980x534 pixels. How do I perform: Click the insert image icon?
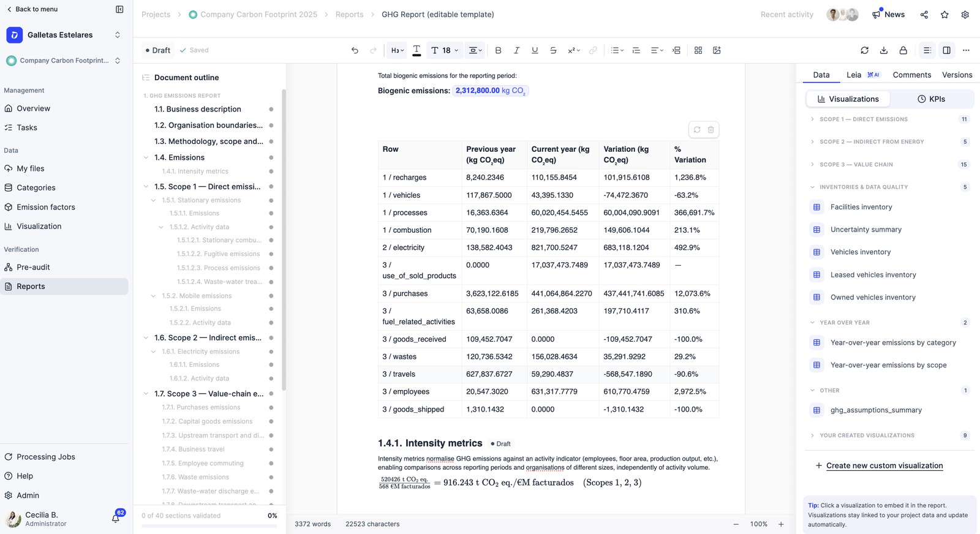point(717,50)
